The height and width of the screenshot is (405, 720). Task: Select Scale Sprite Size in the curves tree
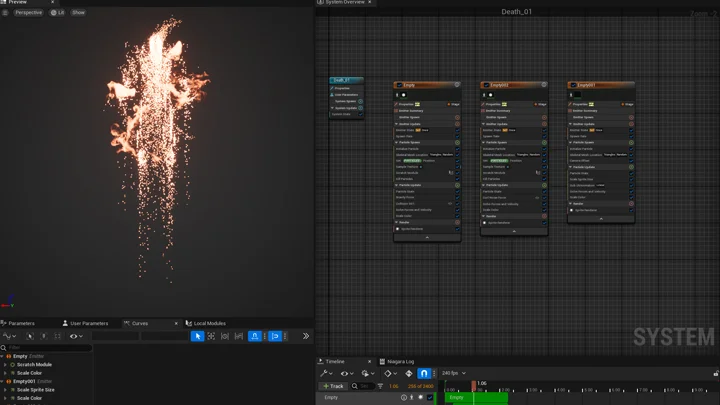pos(35,389)
